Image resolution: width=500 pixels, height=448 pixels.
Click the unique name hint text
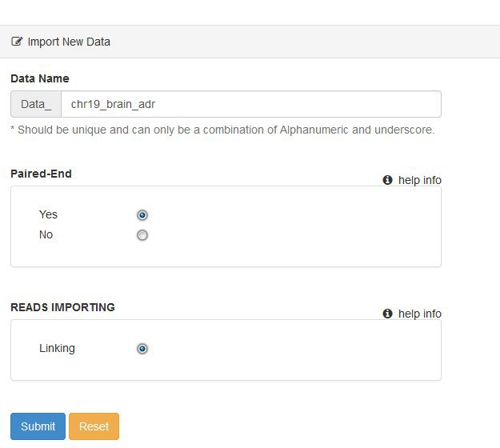222,130
